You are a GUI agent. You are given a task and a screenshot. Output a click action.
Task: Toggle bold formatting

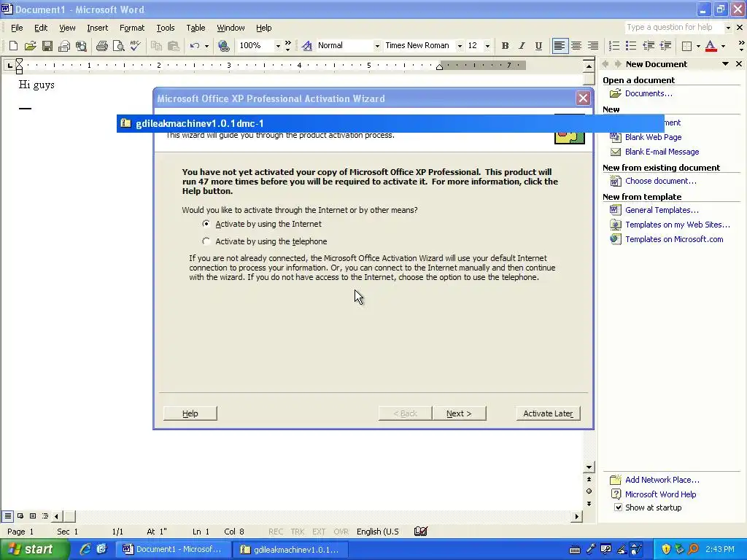point(505,46)
